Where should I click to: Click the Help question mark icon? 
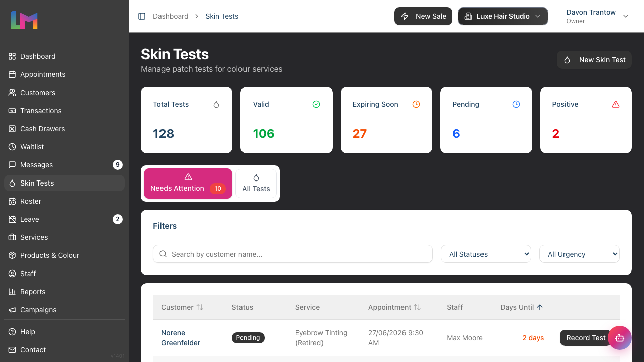12,332
